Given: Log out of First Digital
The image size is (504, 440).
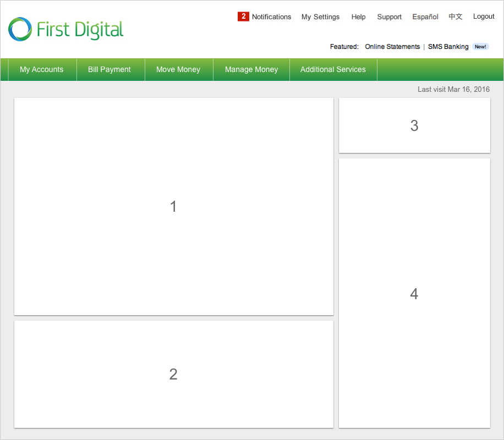Looking at the screenshot, I should (484, 16).
